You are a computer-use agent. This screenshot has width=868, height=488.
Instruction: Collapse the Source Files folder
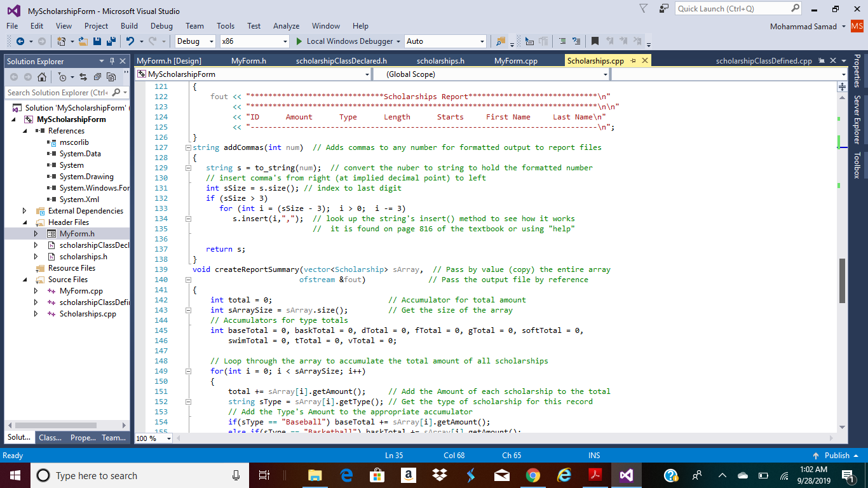[25, 280]
